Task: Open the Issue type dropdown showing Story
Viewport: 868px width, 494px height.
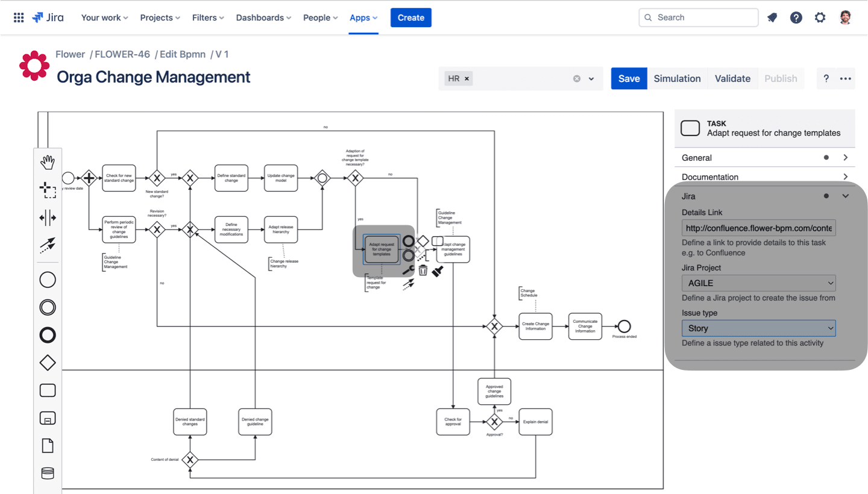Action: click(758, 328)
